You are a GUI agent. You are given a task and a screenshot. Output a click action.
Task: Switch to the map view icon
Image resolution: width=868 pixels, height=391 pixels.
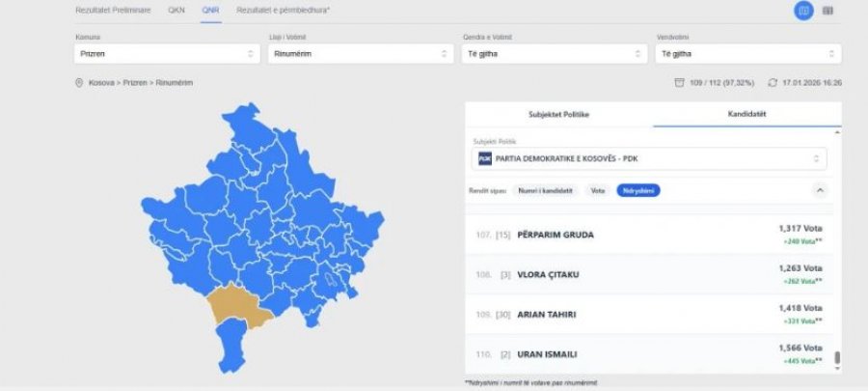(x=802, y=11)
